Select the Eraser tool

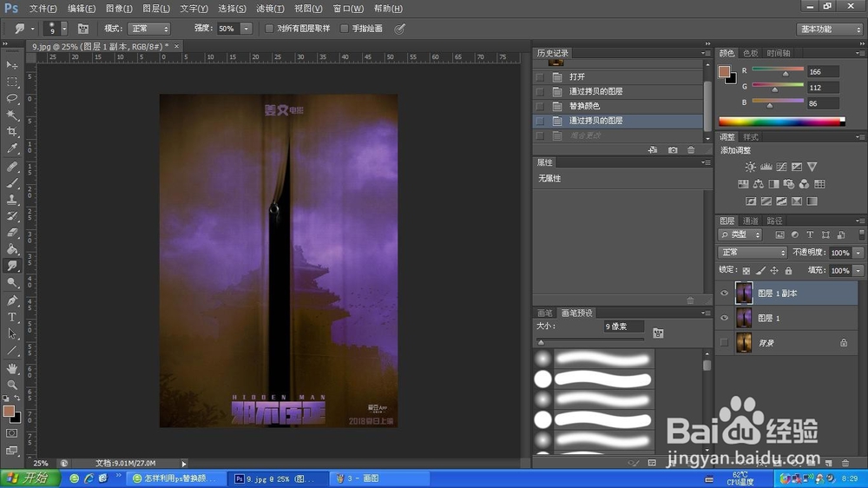tap(11, 233)
